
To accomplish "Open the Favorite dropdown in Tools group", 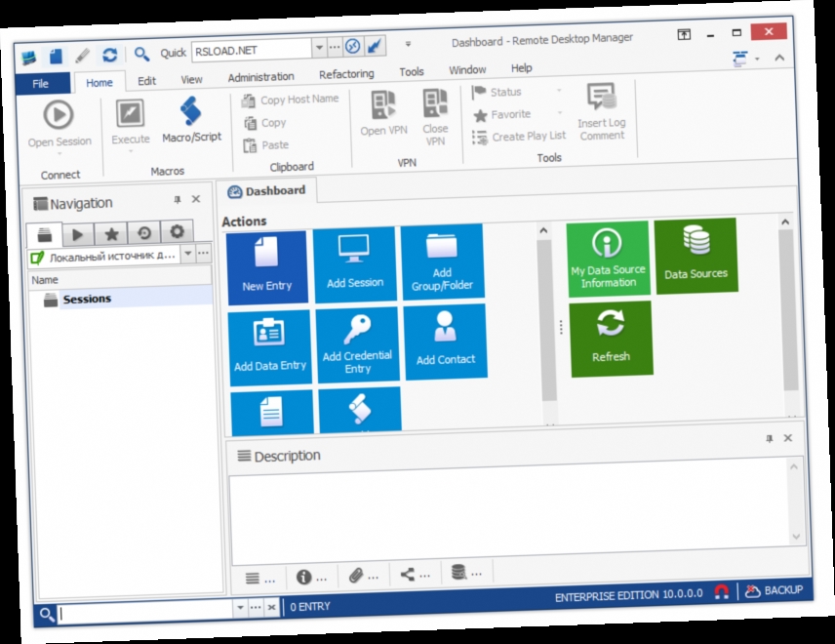I will (560, 112).
